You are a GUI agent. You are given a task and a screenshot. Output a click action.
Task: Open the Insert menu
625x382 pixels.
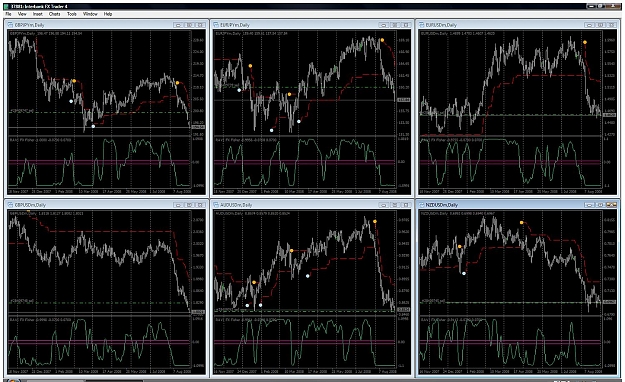click(x=37, y=14)
